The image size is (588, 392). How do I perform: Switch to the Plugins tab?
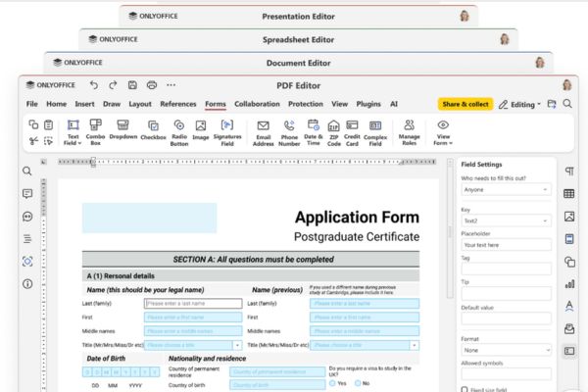pyautogui.click(x=368, y=104)
